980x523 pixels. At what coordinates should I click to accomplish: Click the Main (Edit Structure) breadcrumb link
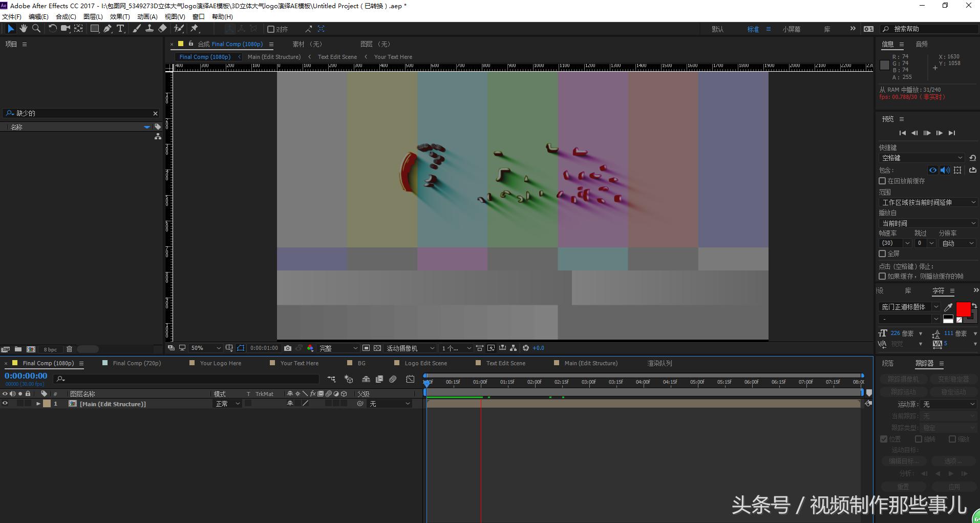[274, 57]
